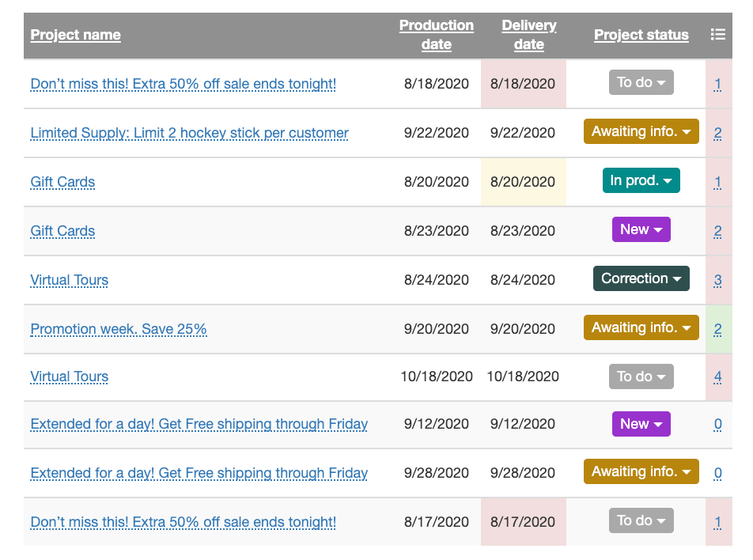
Task: Click the task count "4" link
Action: (717, 376)
